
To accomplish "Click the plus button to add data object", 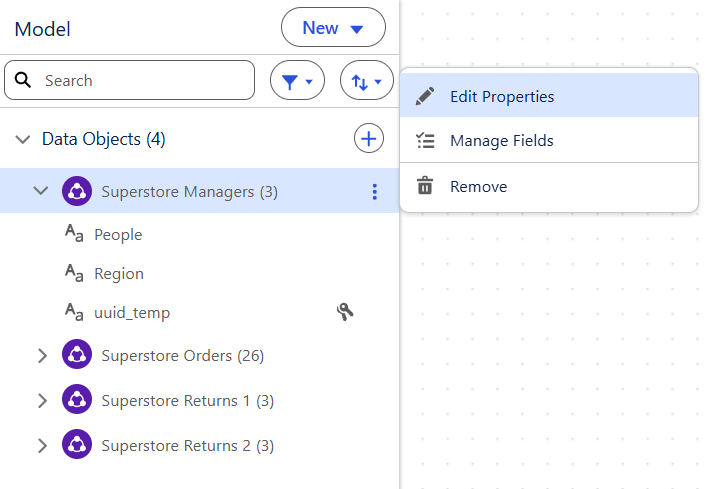I will [368, 138].
